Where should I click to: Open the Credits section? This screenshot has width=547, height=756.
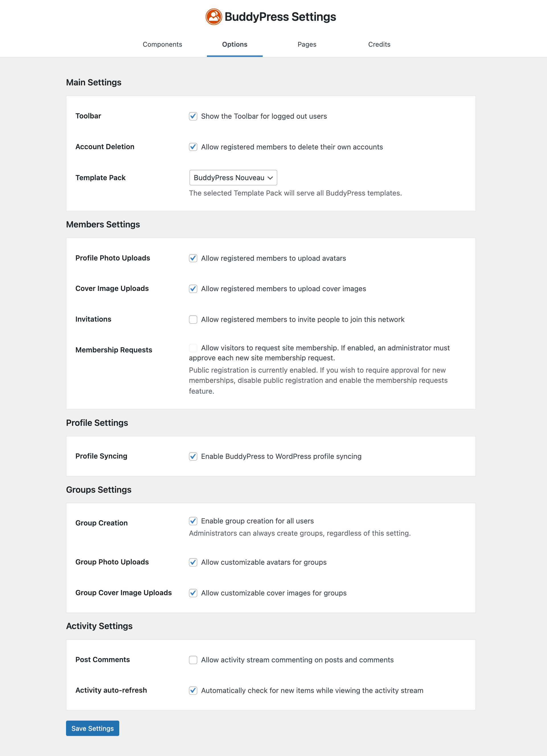tap(379, 44)
